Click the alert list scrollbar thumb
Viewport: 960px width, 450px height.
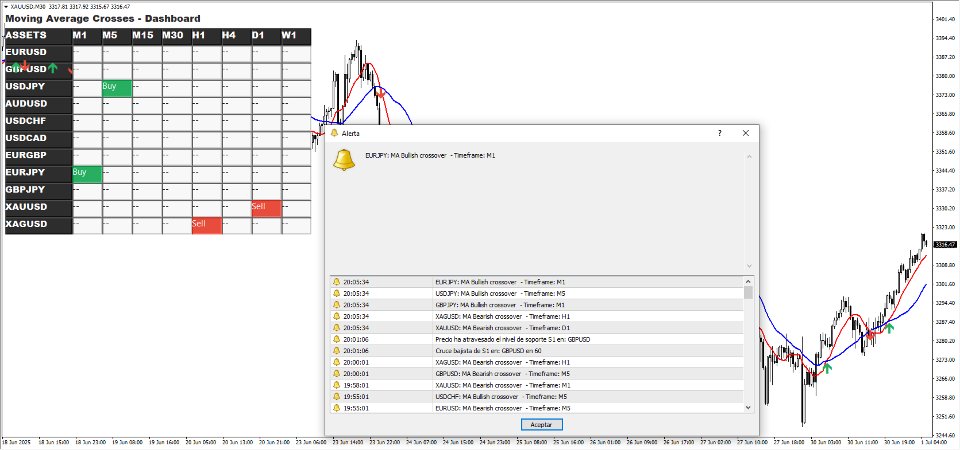click(748, 292)
